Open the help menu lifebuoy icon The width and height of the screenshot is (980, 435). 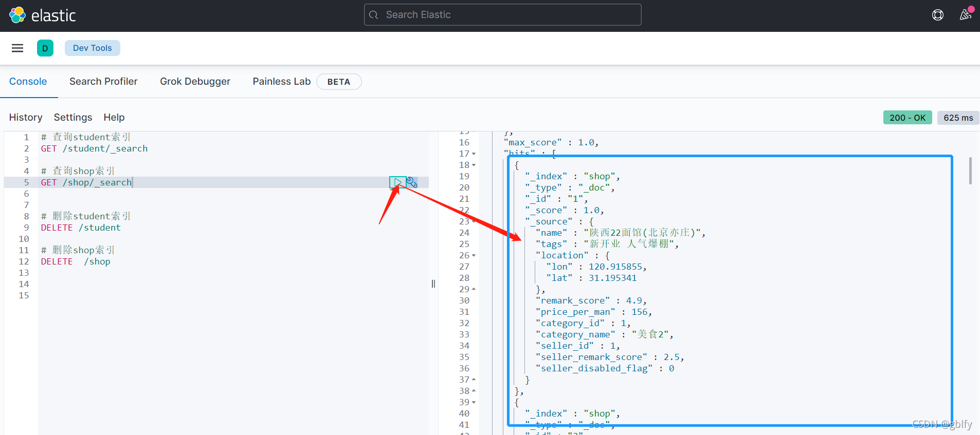(x=938, y=15)
